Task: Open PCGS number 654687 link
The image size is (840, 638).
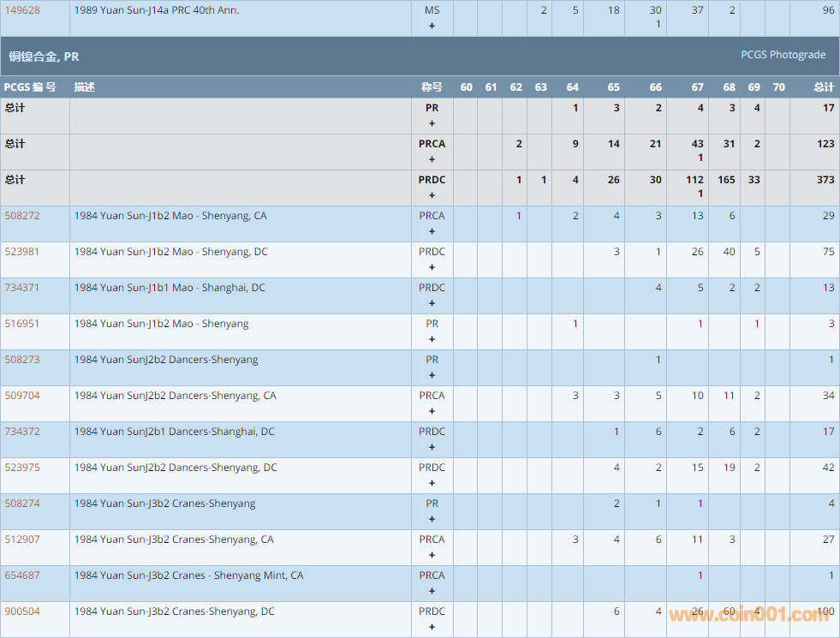Action: 22,575
